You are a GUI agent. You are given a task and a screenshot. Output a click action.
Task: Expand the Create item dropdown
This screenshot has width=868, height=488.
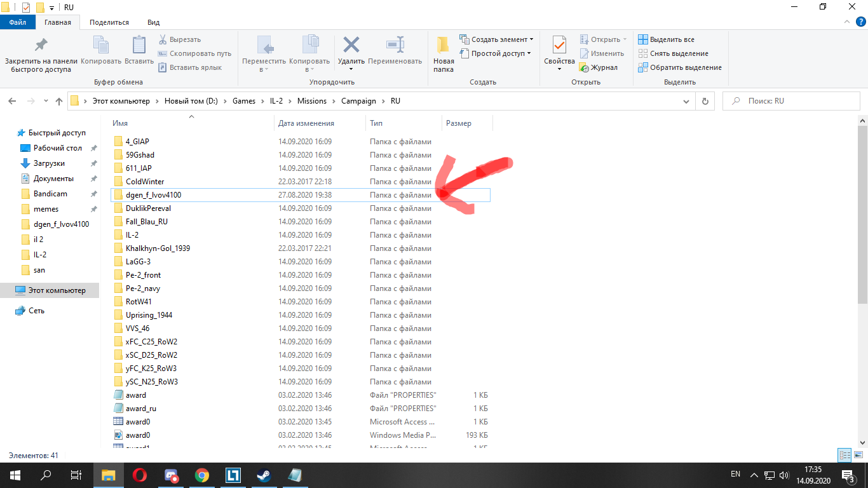499,39
